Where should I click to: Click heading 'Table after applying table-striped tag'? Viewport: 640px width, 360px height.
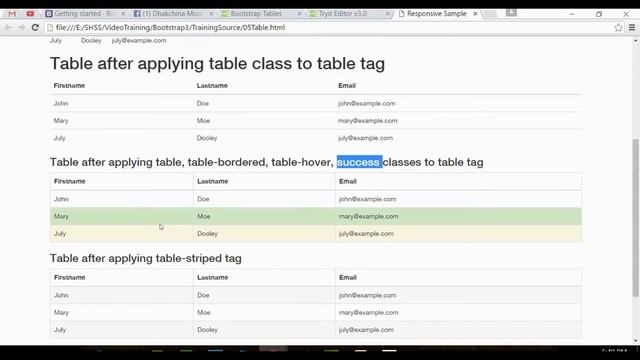(x=146, y=258)
